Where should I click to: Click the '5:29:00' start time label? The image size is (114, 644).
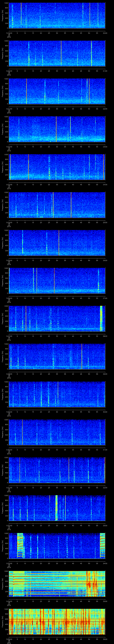(9, 412)
